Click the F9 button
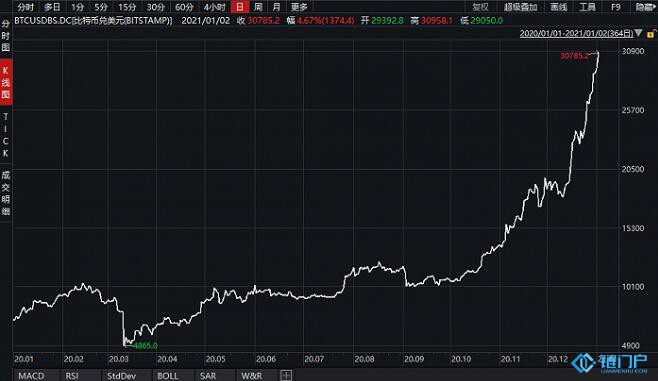Screen dimensions: 658x381 616,7
